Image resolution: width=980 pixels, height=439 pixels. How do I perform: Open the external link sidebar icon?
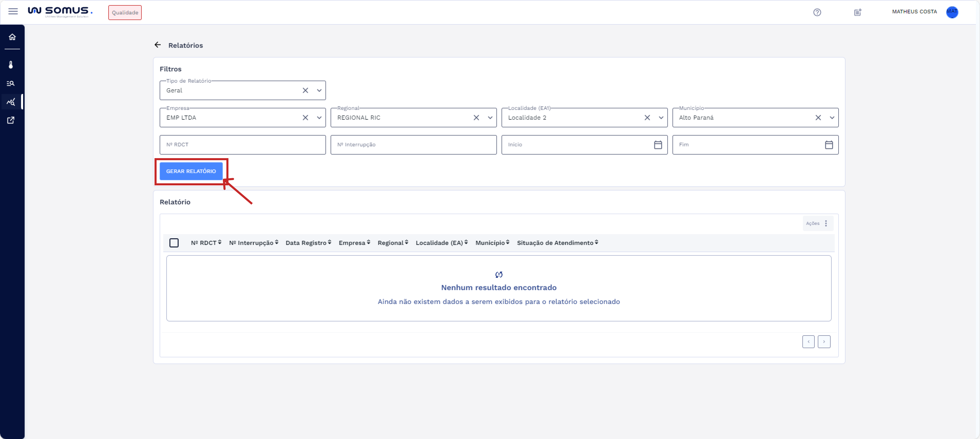[11, 120]
